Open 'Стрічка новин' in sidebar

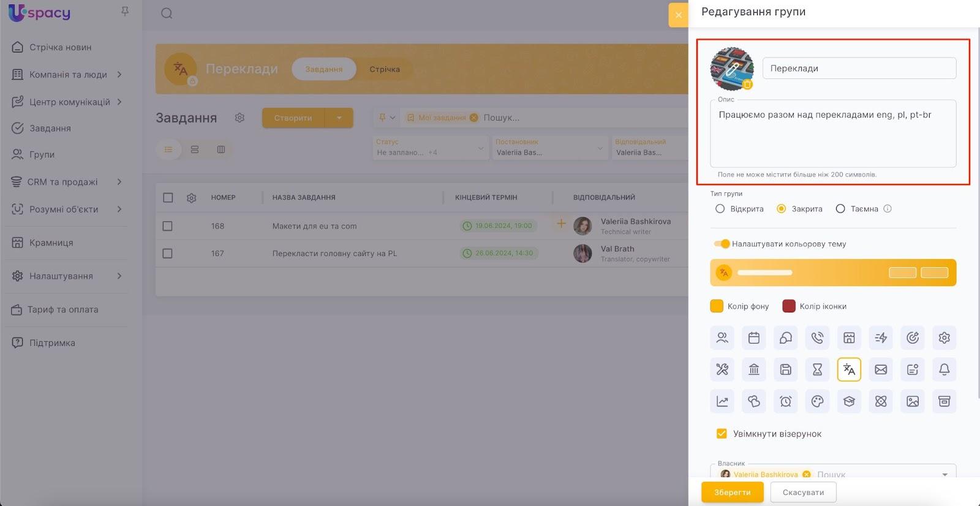(60, 47)
